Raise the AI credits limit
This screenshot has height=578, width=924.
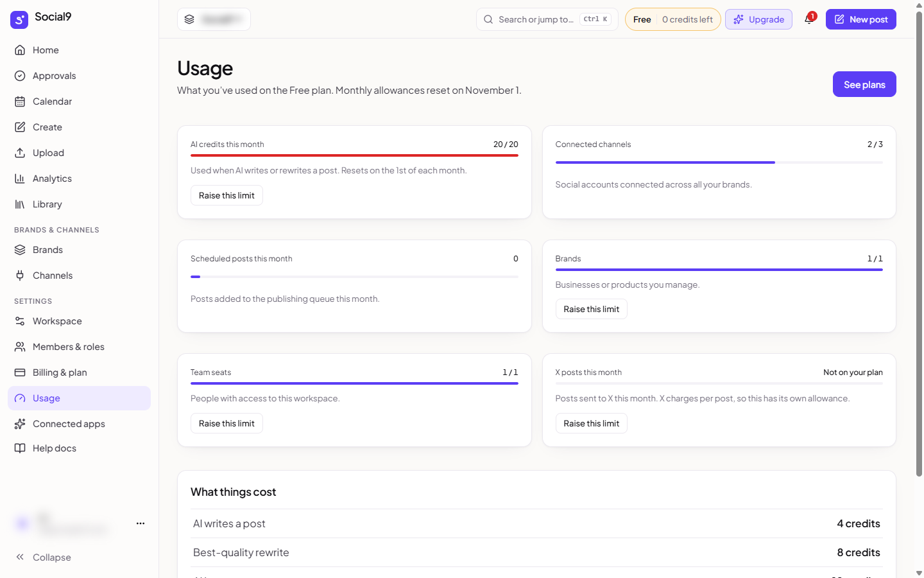coord(227,195)
